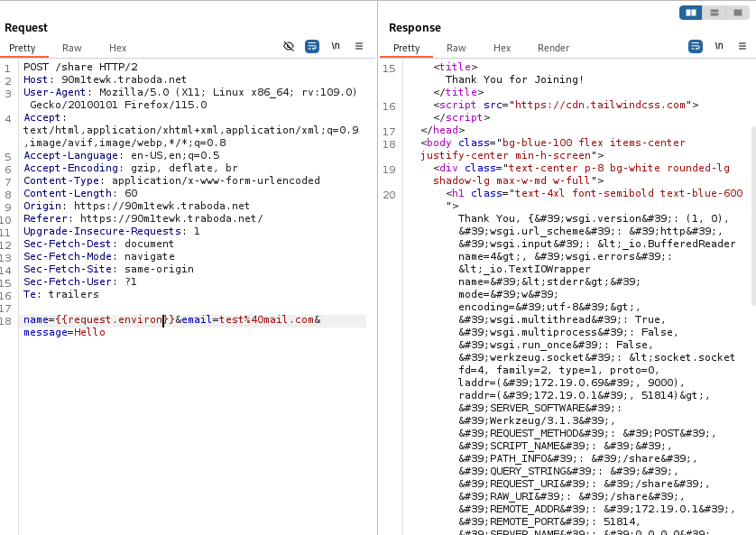This screenshot has height=535, width=756.
Task: Toggle the \n non-printable characters icon in Response
Action: pos(719,46)
